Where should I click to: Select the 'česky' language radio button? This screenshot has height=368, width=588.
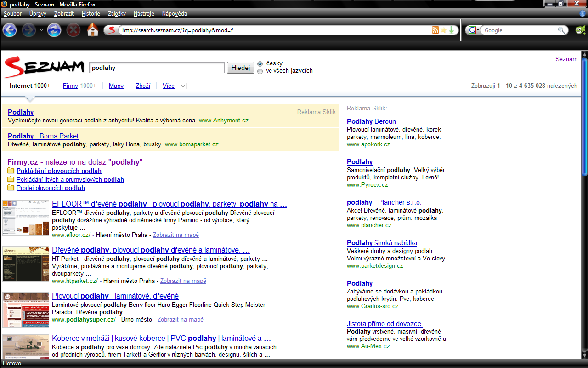(260, 63)
